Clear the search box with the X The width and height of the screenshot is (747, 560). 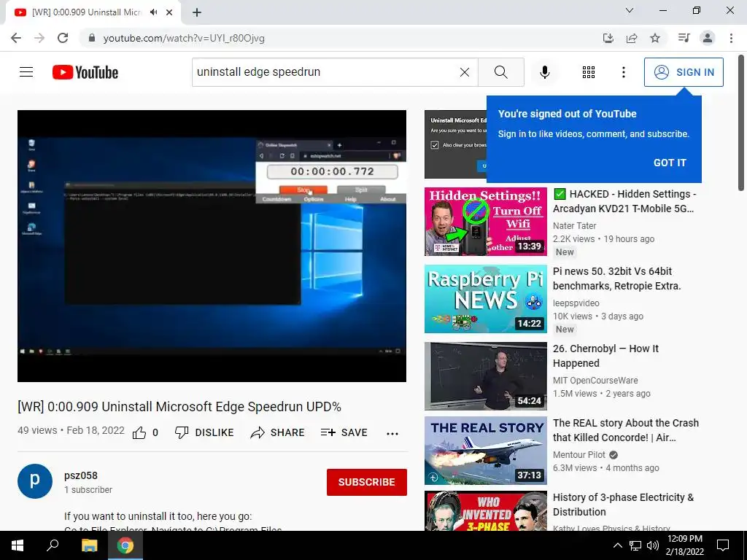coord(465,72)
